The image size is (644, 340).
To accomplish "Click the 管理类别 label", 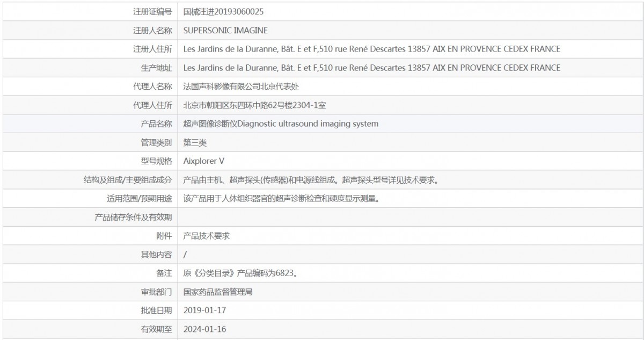I will [156, 142].
